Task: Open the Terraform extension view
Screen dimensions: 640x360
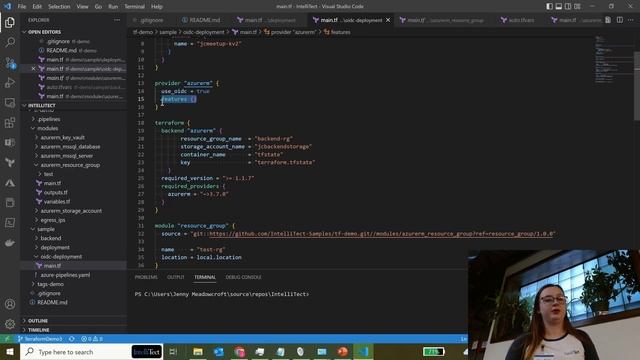Action: pos(10,162)
